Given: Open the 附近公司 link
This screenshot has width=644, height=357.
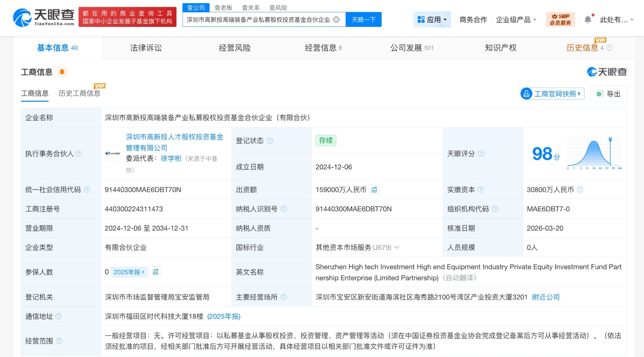Looking at the screenshot, I should click(546, 297).
